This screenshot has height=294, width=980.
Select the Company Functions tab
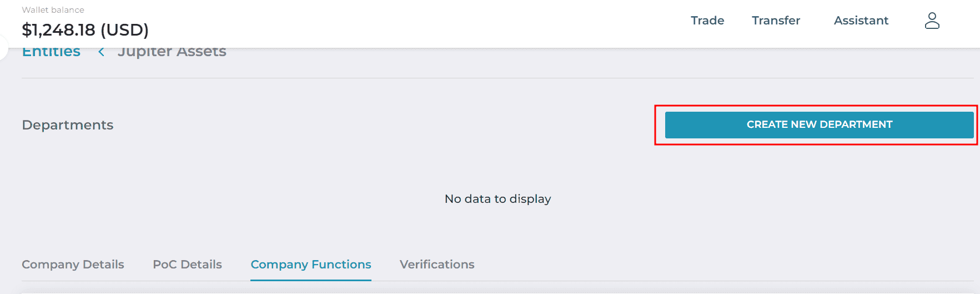(x=311, y=265)
